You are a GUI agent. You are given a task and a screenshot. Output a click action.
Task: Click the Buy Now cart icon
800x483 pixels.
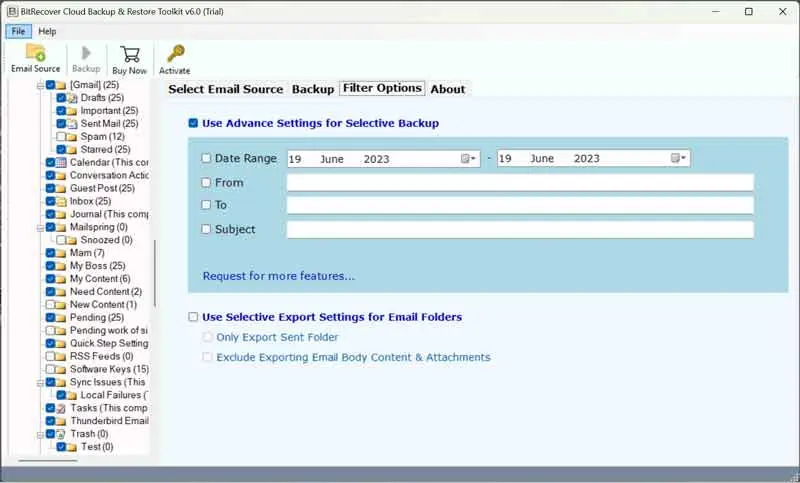coord(130,54)
